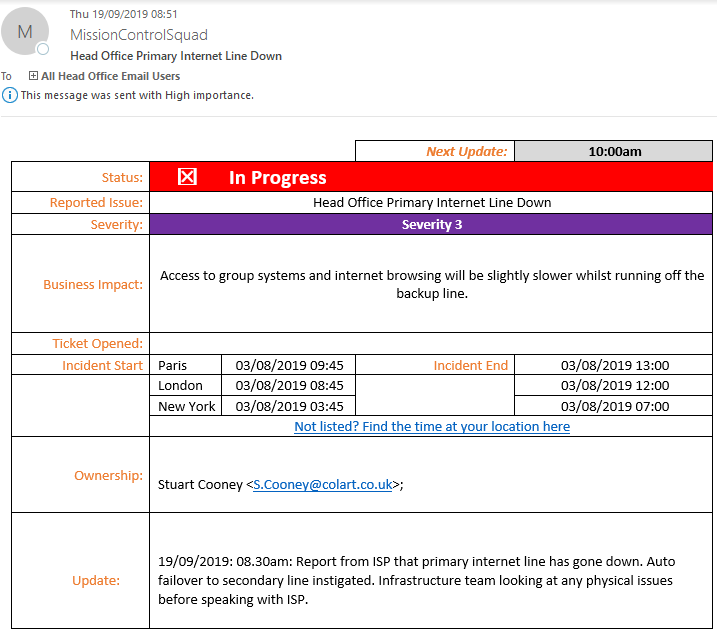Click the email subject line in header
This screenshot has width=717, height=638.
176,56
